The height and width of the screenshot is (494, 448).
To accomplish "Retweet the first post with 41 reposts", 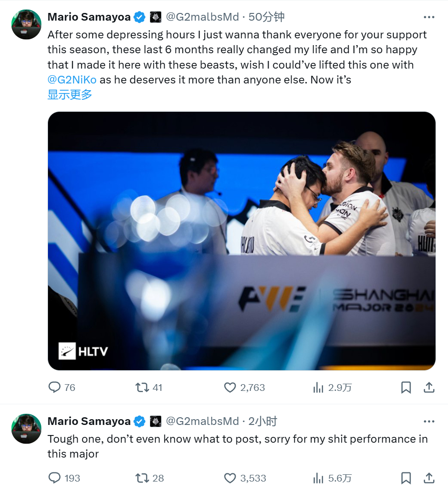I will click(x=142, y=388).
